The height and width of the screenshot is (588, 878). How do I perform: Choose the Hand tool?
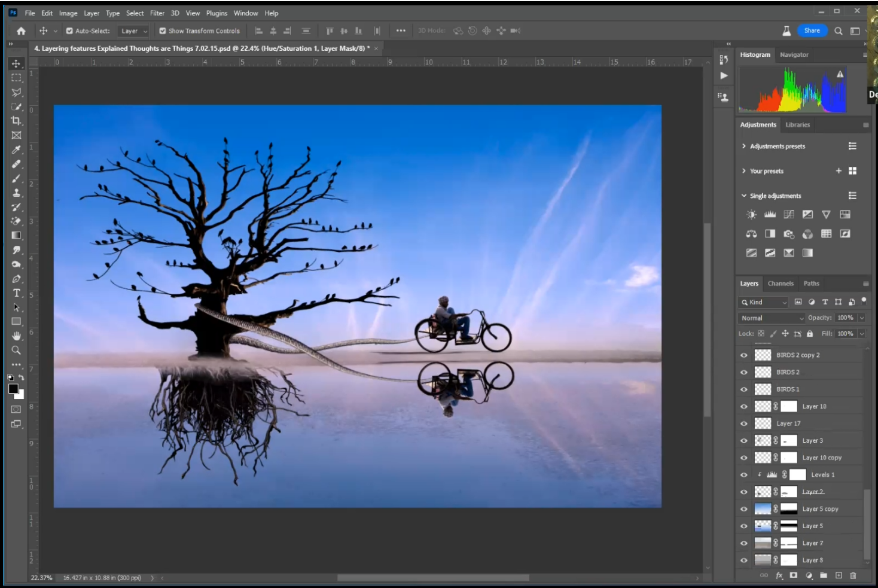(16, 336)
